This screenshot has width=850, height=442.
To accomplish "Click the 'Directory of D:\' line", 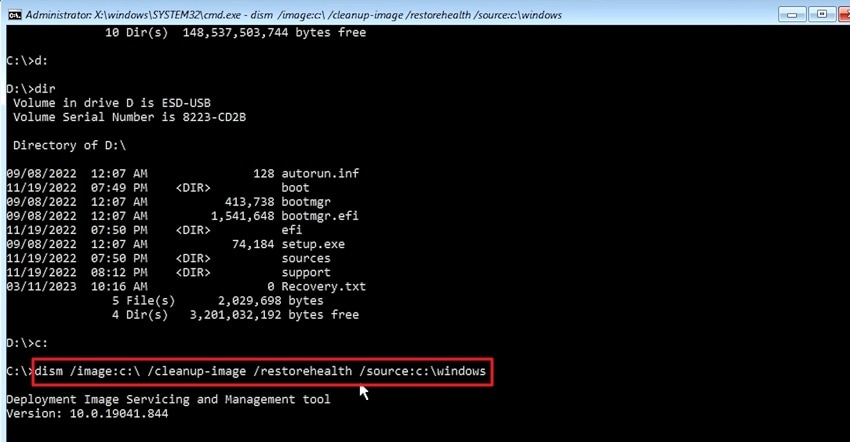I will click(69, 145).
